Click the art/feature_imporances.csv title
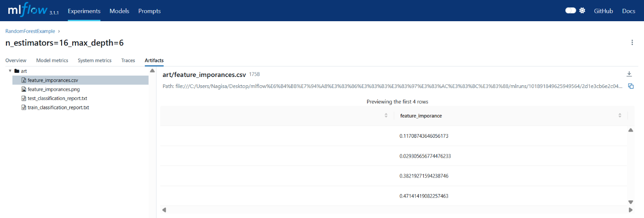Image resolution: width=644 pixels, height=218 pixels. tap(204, 74)
